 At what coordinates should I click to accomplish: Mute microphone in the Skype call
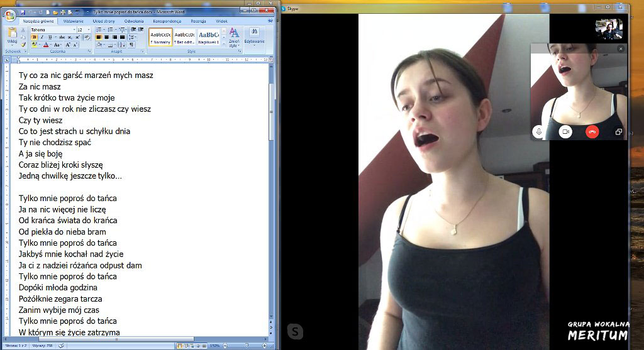[x=538, y=132]
